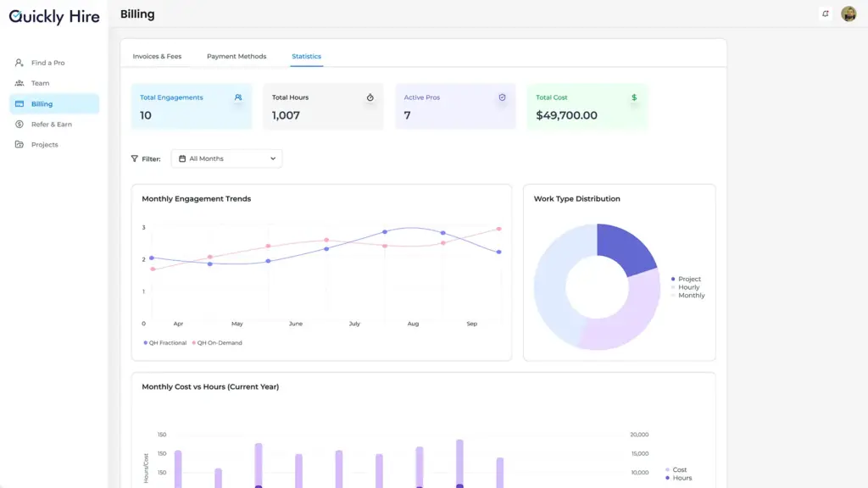Toggle Project legend item in Work Type chart
Image resolution: width=868 pixels, height=488 pixels.
(688, 279)
